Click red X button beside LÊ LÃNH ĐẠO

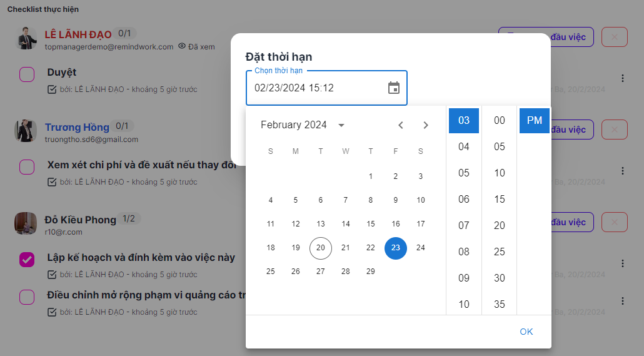click(x=614, y=37)
